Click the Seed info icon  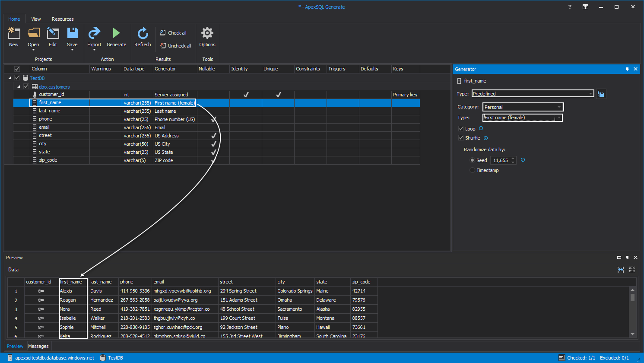pyautogui.click(x=523, y=160)
